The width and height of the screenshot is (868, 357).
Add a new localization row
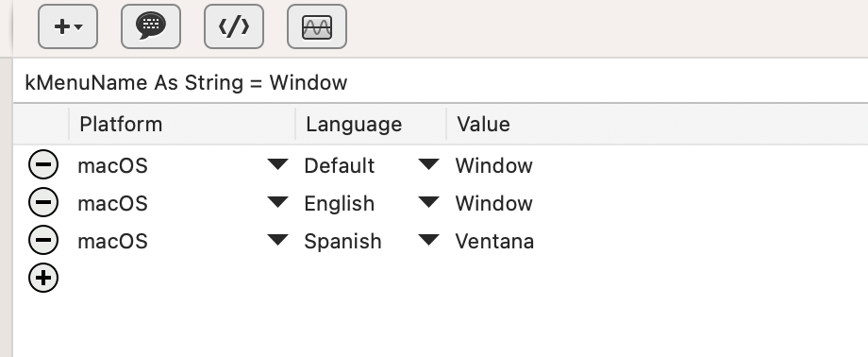[43, 278]
